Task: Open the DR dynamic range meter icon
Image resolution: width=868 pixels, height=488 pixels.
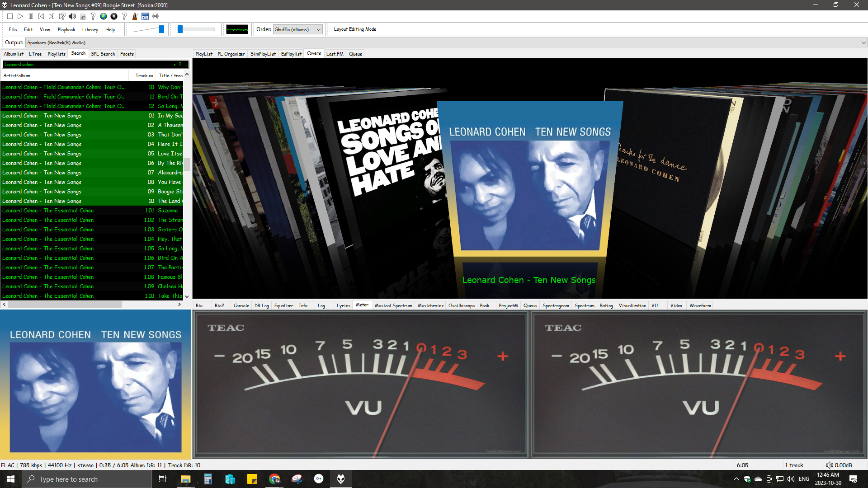Action: coord(145,16)
